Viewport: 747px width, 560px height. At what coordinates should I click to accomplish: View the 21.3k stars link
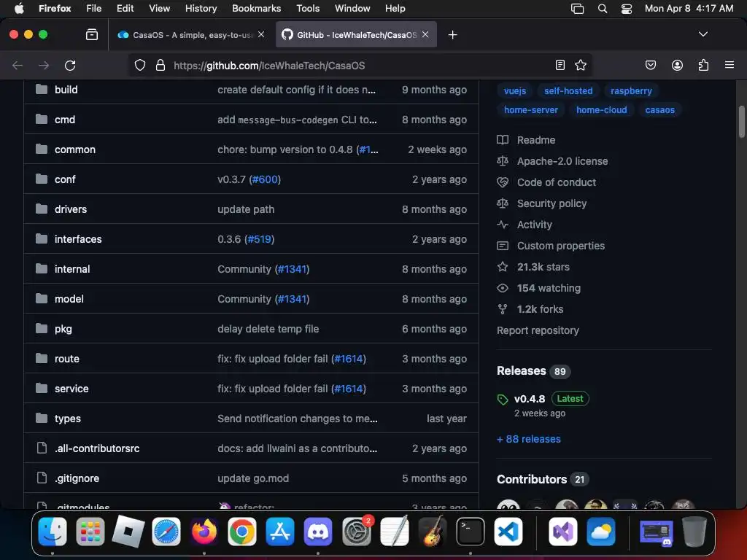coord(533,267)
